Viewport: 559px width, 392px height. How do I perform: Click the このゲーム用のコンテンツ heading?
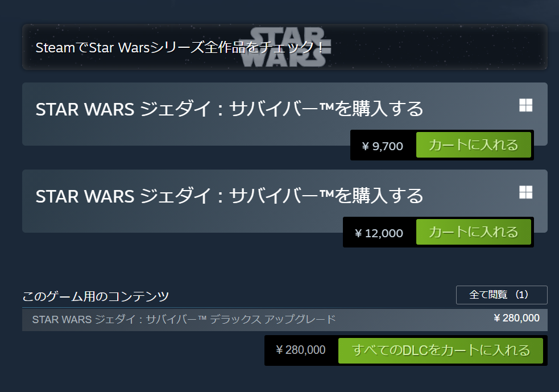coord(96,296)
